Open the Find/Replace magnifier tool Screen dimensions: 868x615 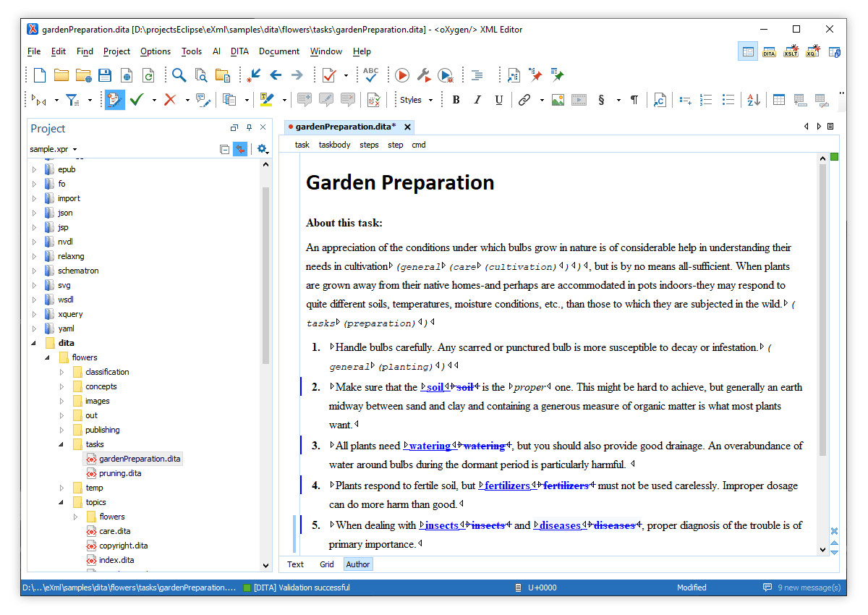click(x=179, y=75)
